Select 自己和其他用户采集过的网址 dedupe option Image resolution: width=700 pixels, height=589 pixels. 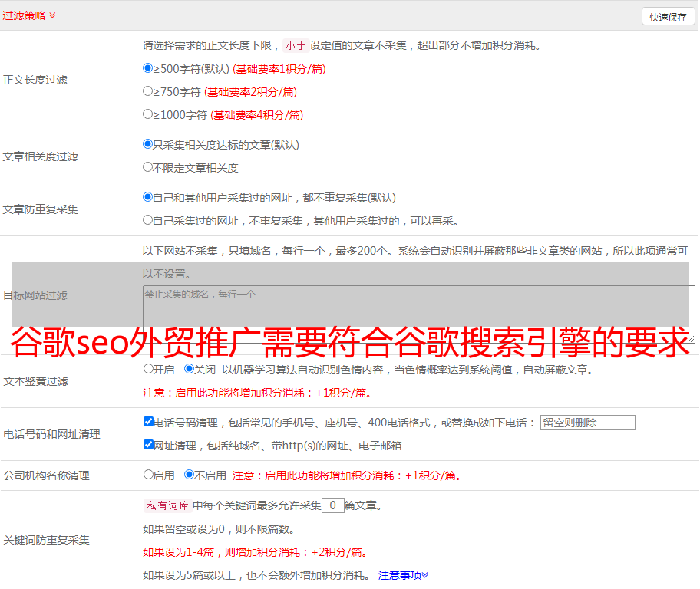point(148,197)
